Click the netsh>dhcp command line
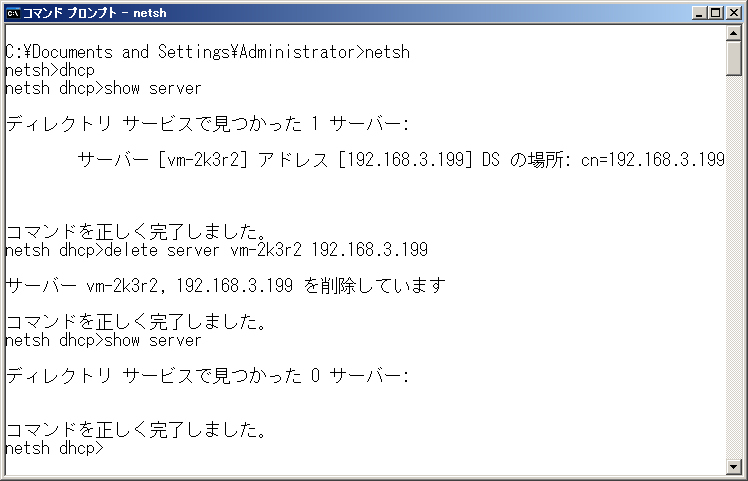The image size is (748, 481). [x=50, y=70]
